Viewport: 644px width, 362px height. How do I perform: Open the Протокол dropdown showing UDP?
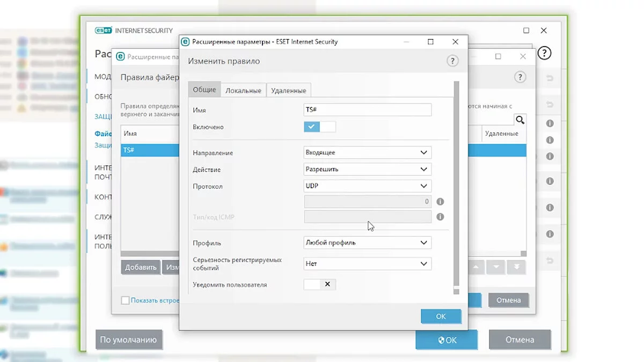[367, 186]
